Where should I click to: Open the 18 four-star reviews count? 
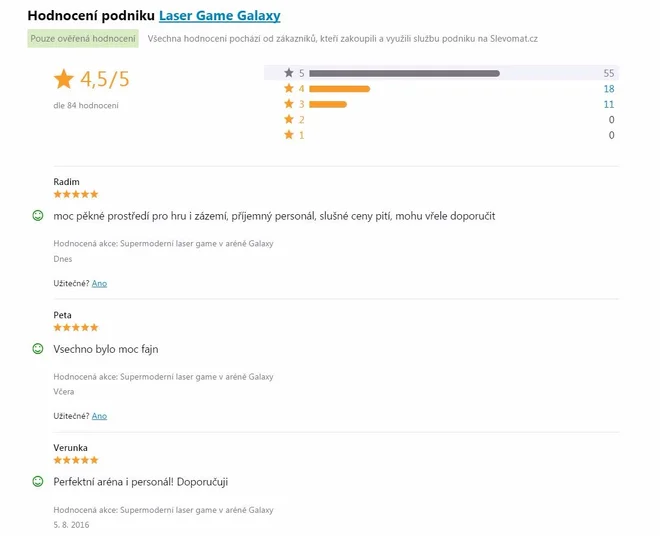[609, 89]
